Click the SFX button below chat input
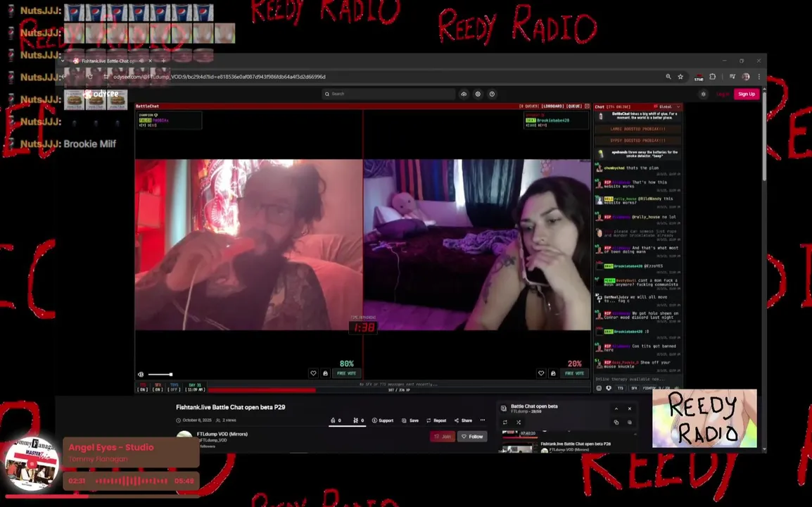 click(634, 388)
